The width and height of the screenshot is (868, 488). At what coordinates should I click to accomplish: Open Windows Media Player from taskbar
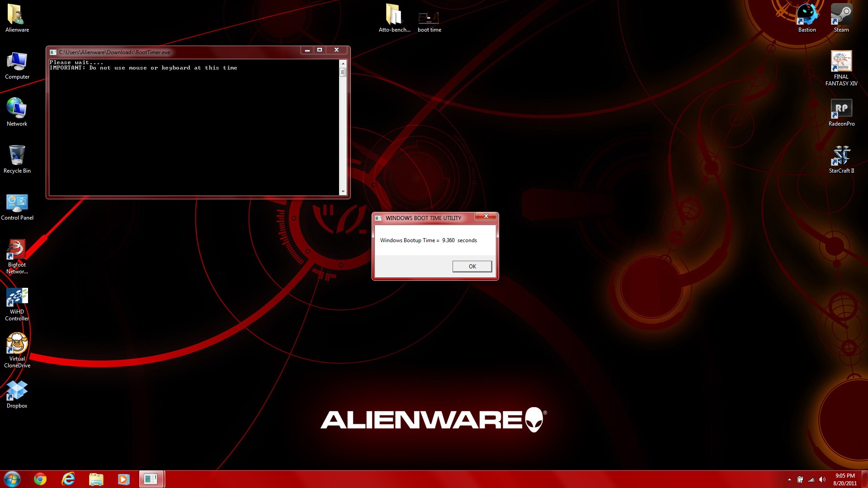coord(123,479)
